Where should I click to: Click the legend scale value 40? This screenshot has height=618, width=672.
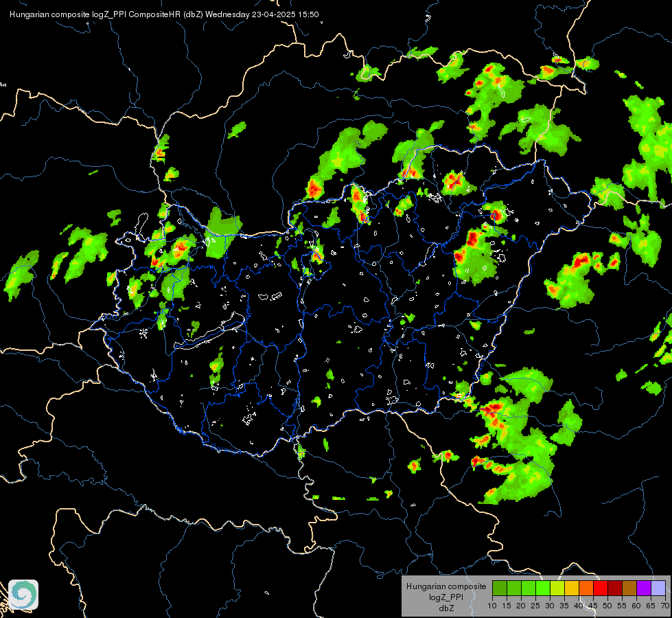pyautogui.click(x=579, y=606)
